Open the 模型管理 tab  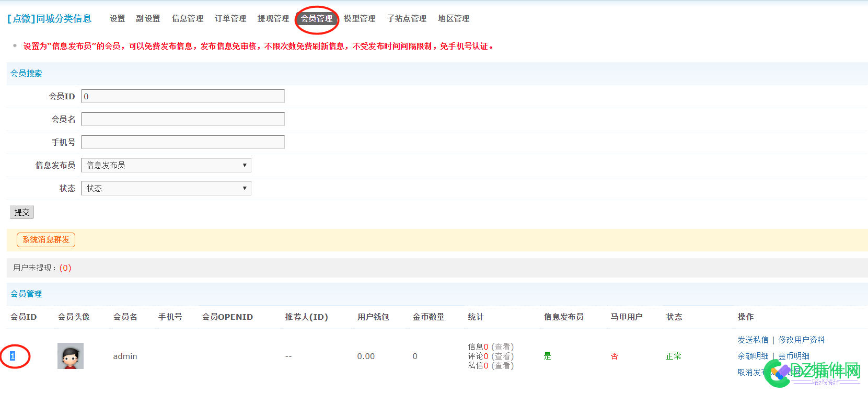click(360, 19)
